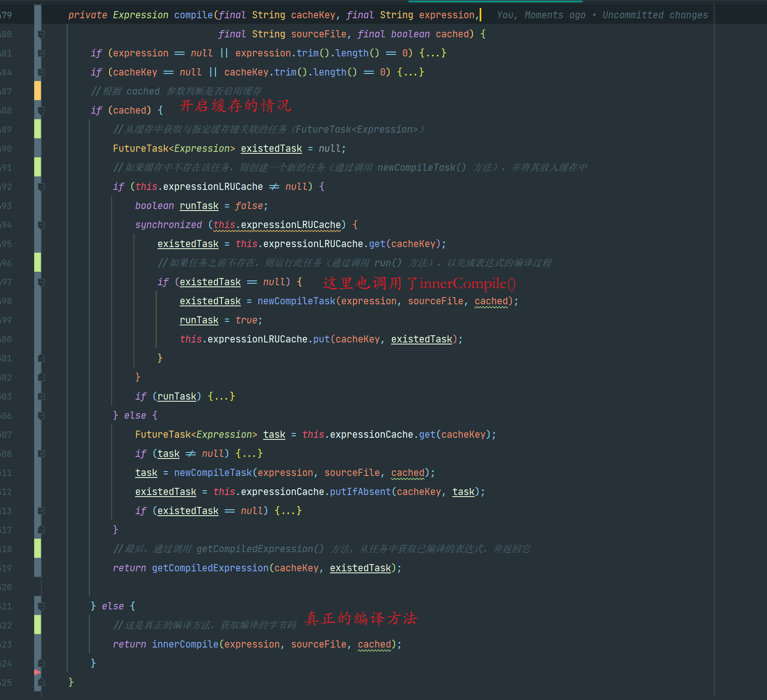The image size is (767, 700).
Task: Click the green change bar beside line 622
Action: (x=38, y=625)
